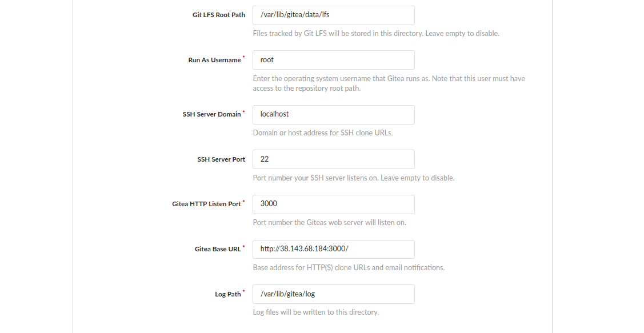Click the SSH Server Port field containing 22
This screenshot has height=333, width=644.
pyautogui.click(x=333, y=159)
